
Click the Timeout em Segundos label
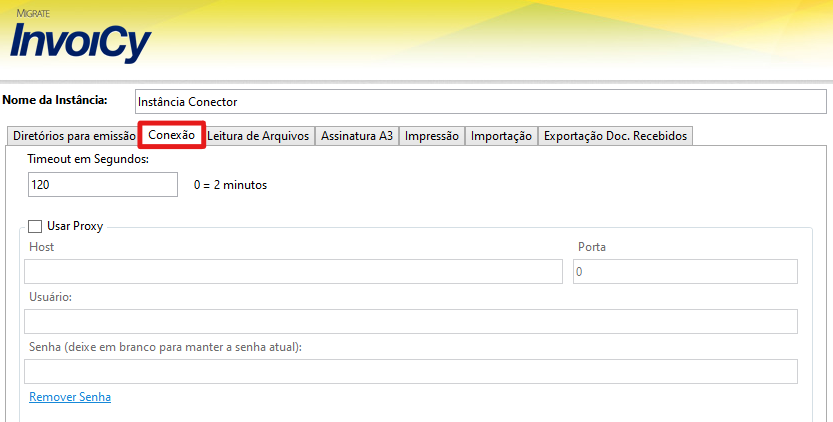(x=88, y=160)
